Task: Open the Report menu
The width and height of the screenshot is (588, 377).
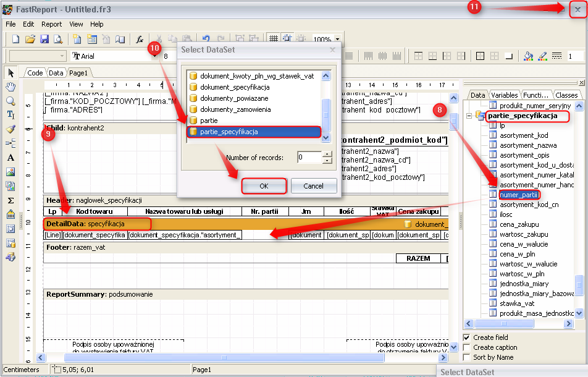Action: click(x=51, y=24)
